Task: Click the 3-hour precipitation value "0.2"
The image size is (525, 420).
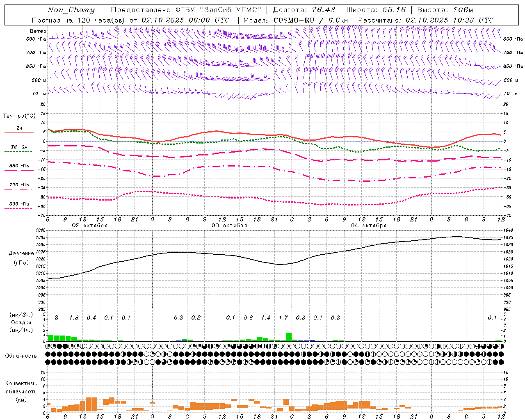Action: tap(196, 318)
